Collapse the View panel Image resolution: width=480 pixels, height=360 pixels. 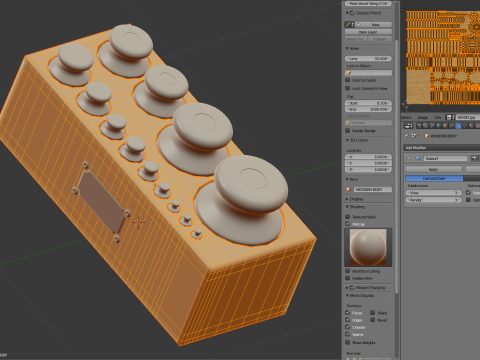[347, 49]
